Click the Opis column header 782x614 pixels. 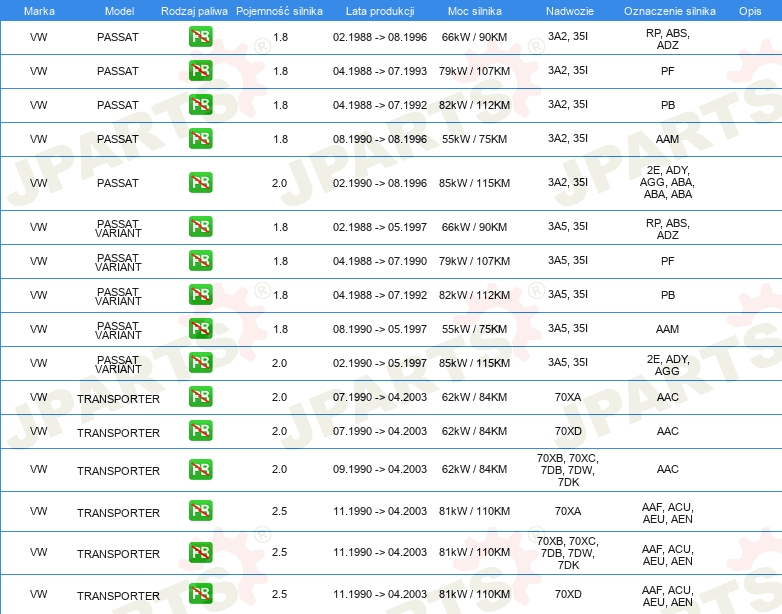click(750, 11)
